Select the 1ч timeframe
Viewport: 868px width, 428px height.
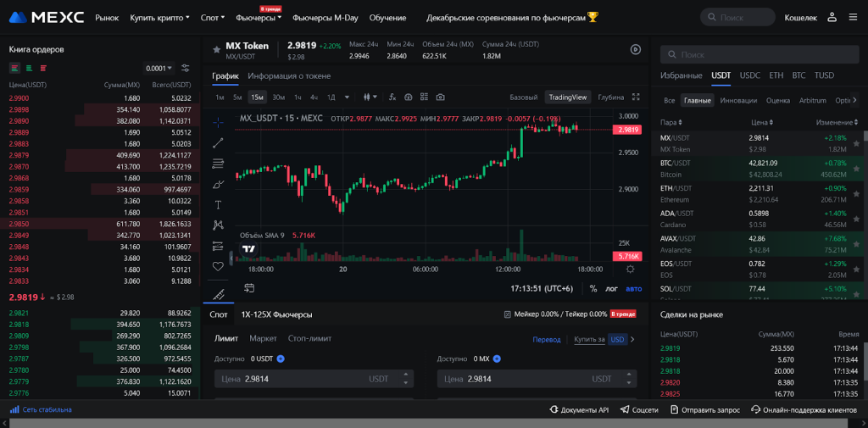(x=298, y=97)
